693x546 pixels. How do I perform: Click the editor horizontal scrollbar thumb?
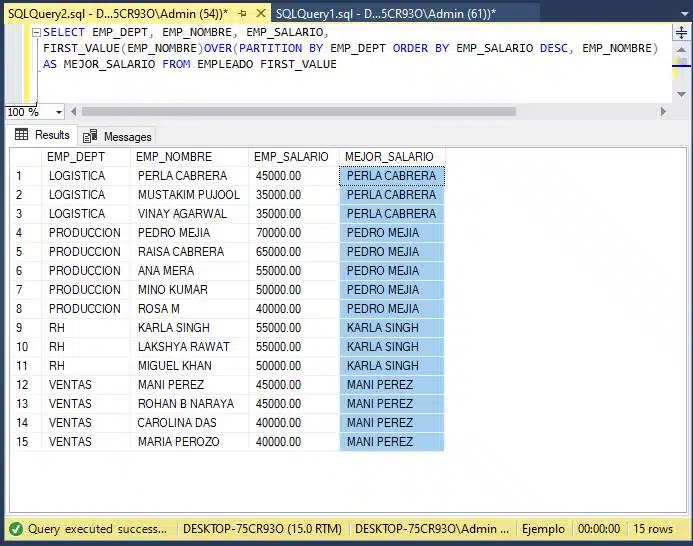pyautogui.click(x=299, y=112)
